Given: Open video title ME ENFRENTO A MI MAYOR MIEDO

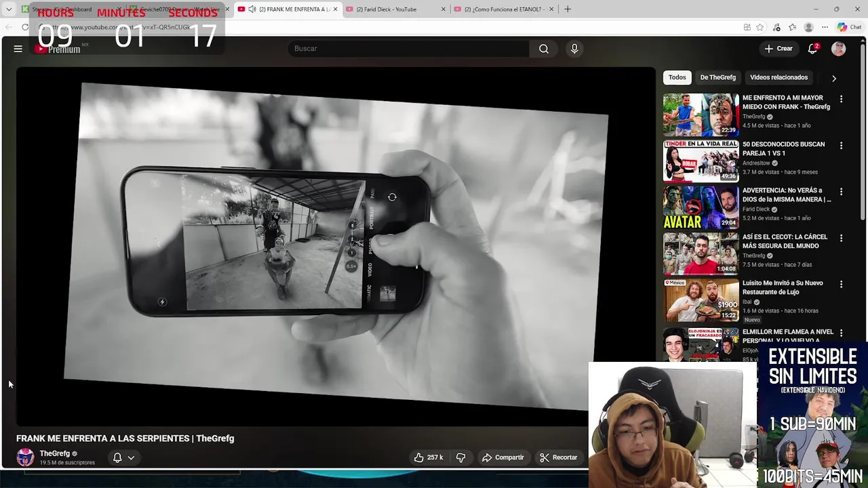Looking at the screenshot, I should (786, 102).
